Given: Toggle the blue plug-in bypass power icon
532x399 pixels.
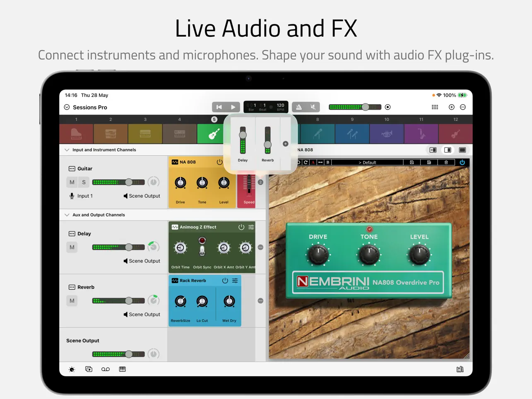Looking at the screenshot, I should [462, 162].
